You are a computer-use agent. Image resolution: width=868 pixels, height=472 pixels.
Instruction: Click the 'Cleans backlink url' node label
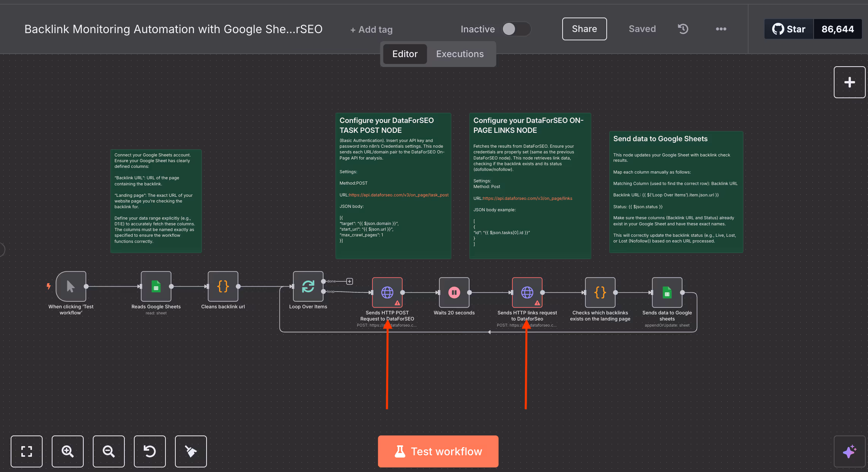click(223, 307)
